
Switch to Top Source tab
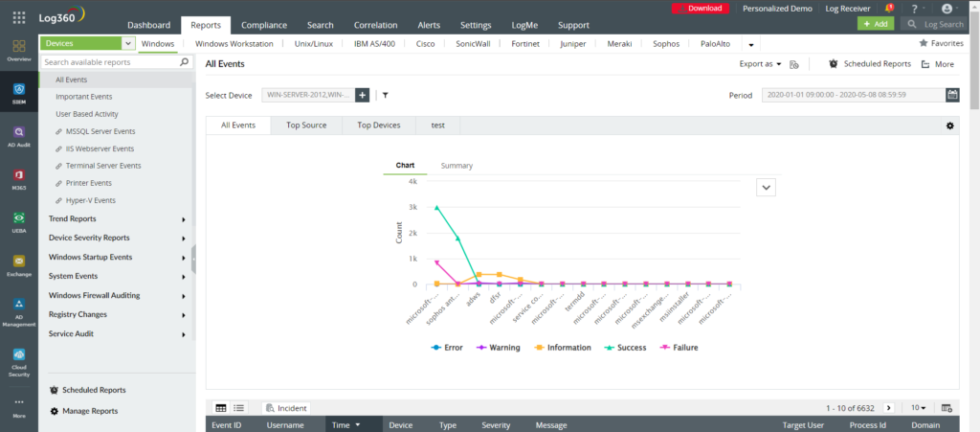tap(306, 125)
